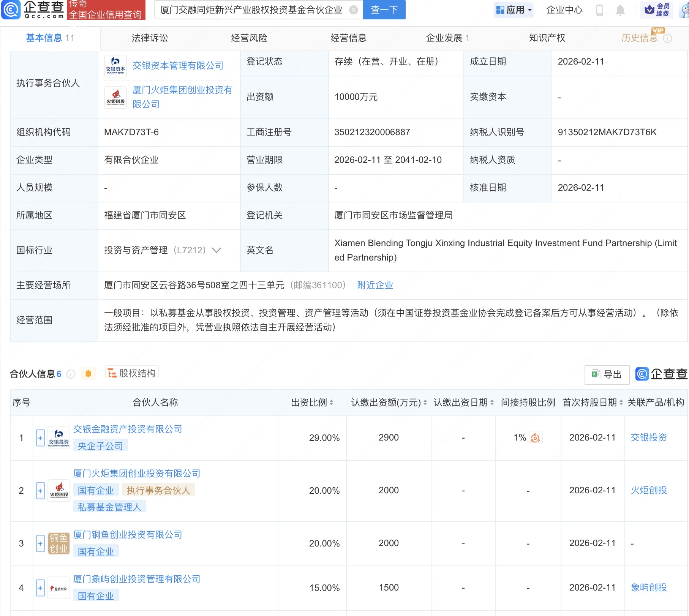Open the indirect shareholding chart icon beside 1%
This screenshot has width=689, height=616.
[535, 438]
